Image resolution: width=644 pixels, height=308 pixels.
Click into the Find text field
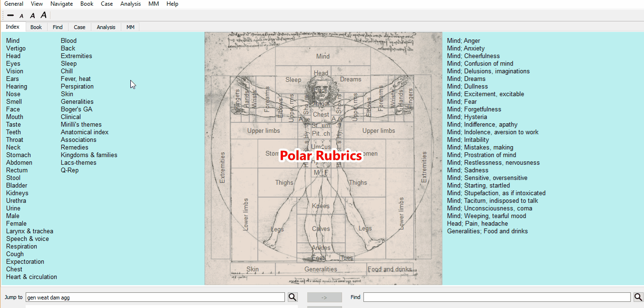497,297
